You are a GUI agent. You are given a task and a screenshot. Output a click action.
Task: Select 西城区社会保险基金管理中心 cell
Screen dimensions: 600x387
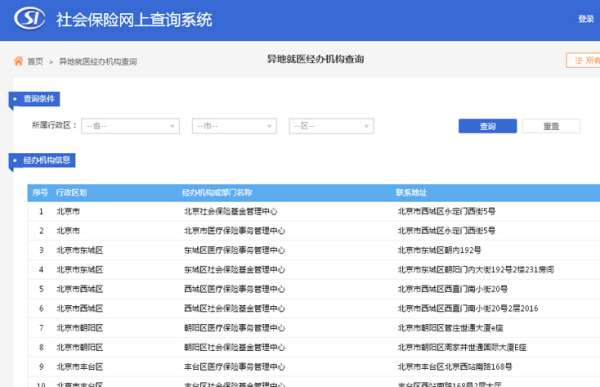tap(234, 309)
